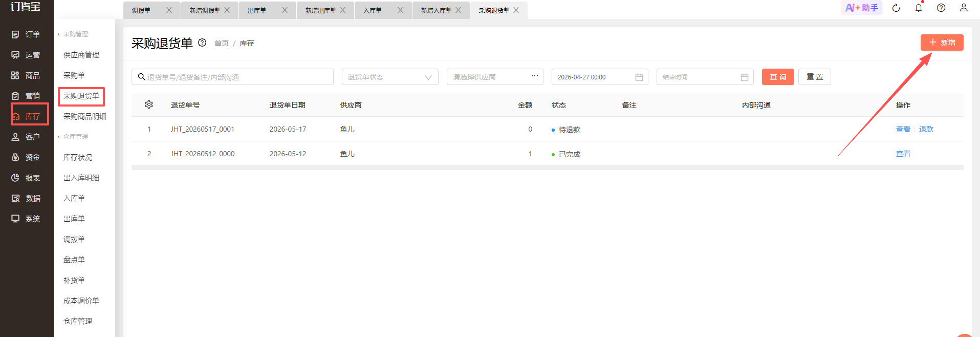
Task: Open the user account icon
Action: tap(964, 8)
